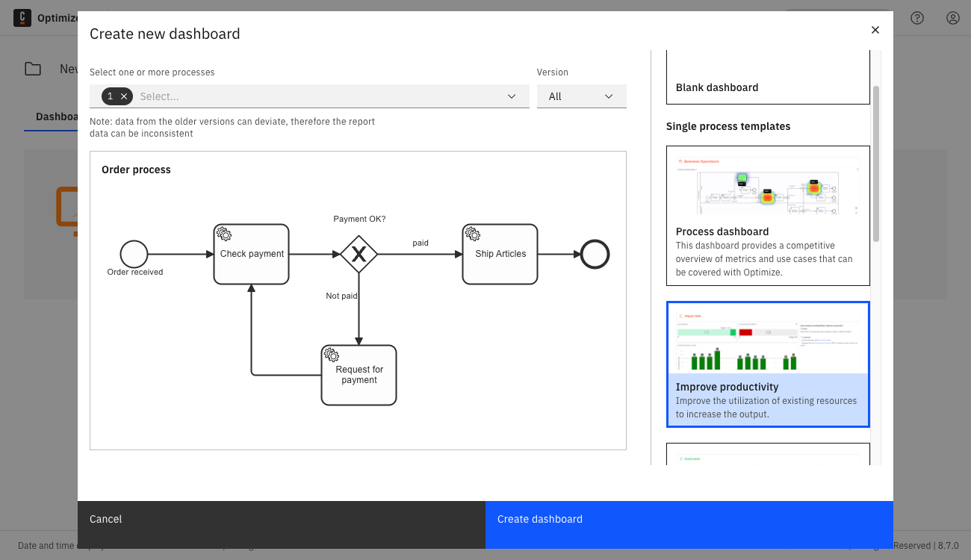The height and width of the screenshot is (560, 971).
Task: Open the Help icon in the header
Action: 917,18
